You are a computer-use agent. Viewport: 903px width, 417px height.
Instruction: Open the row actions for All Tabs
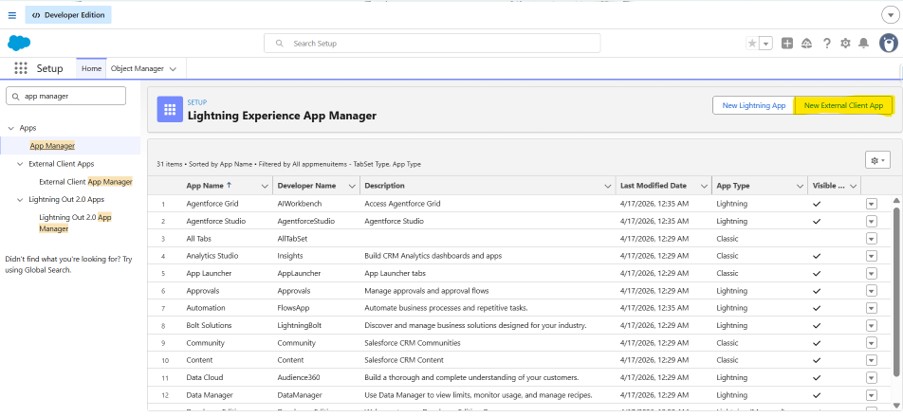point(871,238)
